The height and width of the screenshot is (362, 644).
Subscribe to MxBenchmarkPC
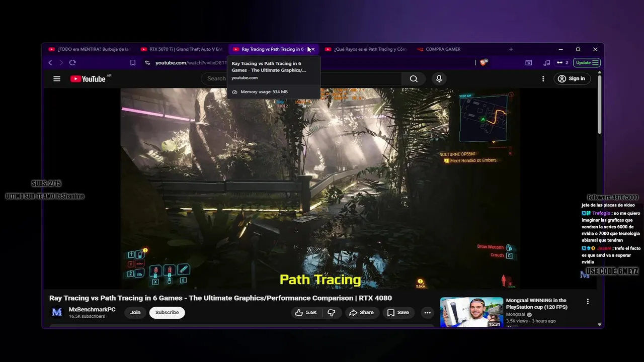167,312
